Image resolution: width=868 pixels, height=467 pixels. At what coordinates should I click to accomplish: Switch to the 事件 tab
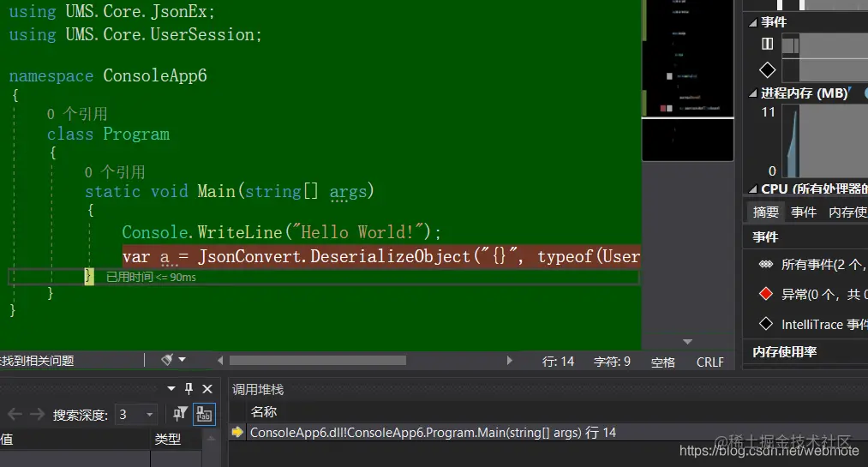(803, 212)
